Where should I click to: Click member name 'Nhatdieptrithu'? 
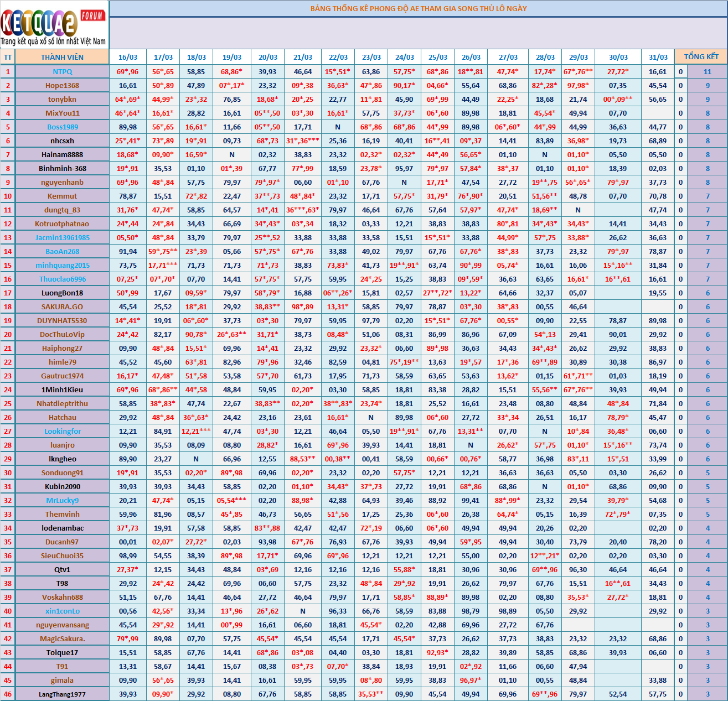point(62,403)
